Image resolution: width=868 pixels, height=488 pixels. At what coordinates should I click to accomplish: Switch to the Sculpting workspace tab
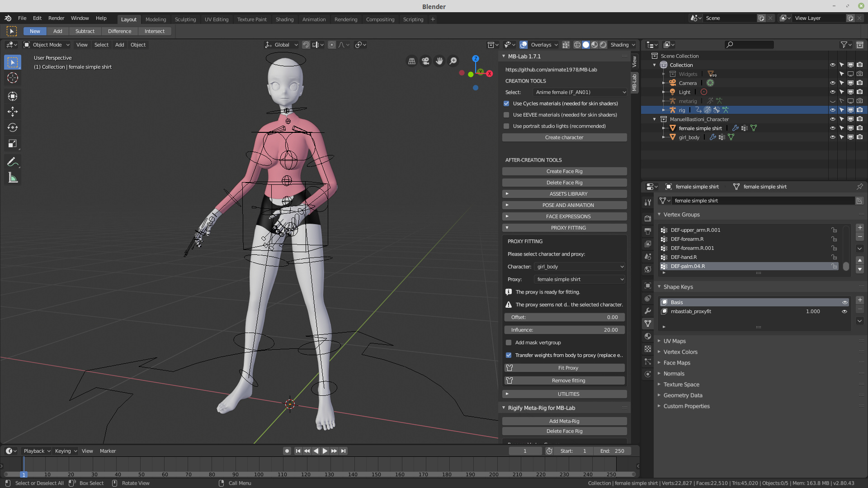point(185,19)
